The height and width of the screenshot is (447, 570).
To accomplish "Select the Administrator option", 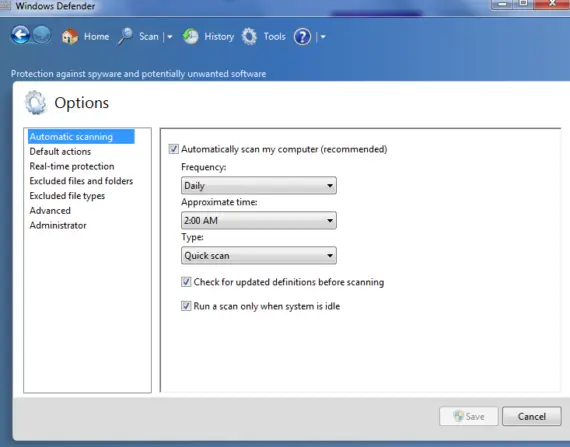I will (58, 225).
